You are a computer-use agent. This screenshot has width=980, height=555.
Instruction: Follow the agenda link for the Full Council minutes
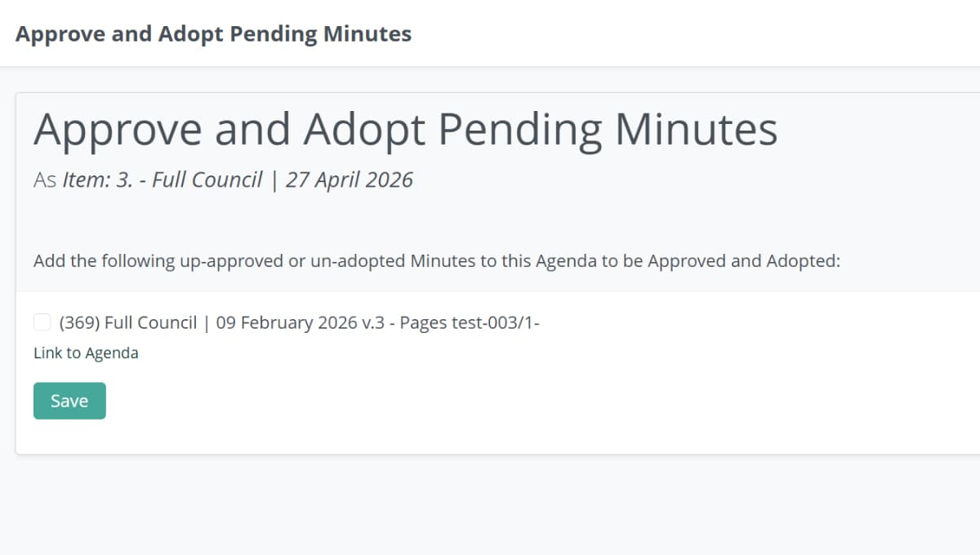pos(86,353)
